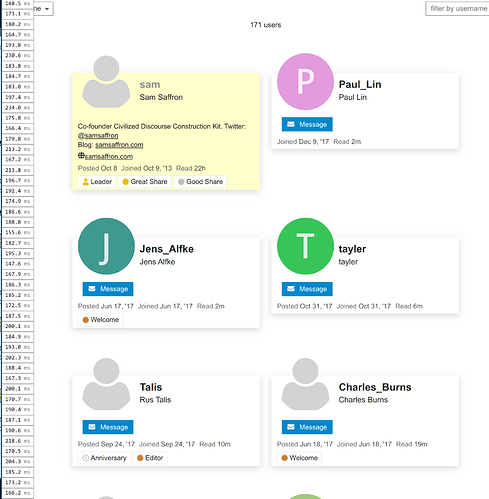Open Jens_Alfke's teal J avatar
The height and width of the screenshot is (499, 489).
click(x=106, y=246)
